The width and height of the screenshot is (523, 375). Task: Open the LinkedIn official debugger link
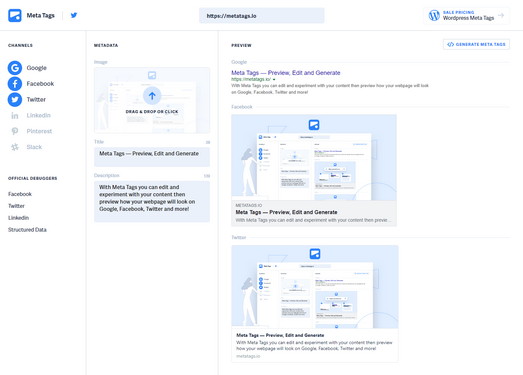tap(18, 218)
